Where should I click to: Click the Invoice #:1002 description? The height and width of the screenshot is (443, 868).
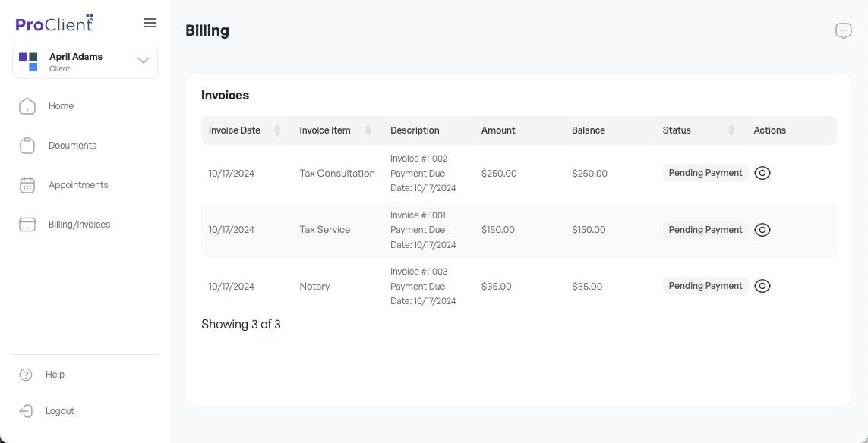(423, 173)
